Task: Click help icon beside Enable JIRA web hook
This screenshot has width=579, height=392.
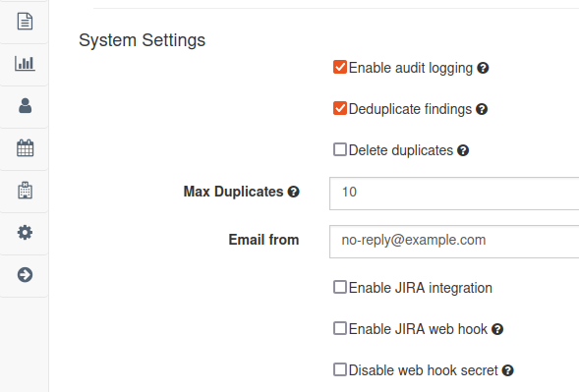Action: [x=497, y=329]
